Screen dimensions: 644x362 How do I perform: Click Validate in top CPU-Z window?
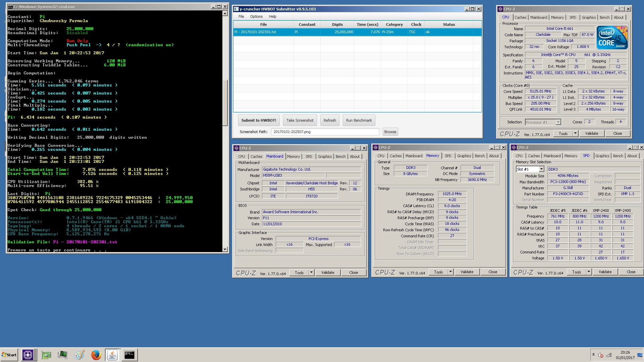[x=592, y=133]
